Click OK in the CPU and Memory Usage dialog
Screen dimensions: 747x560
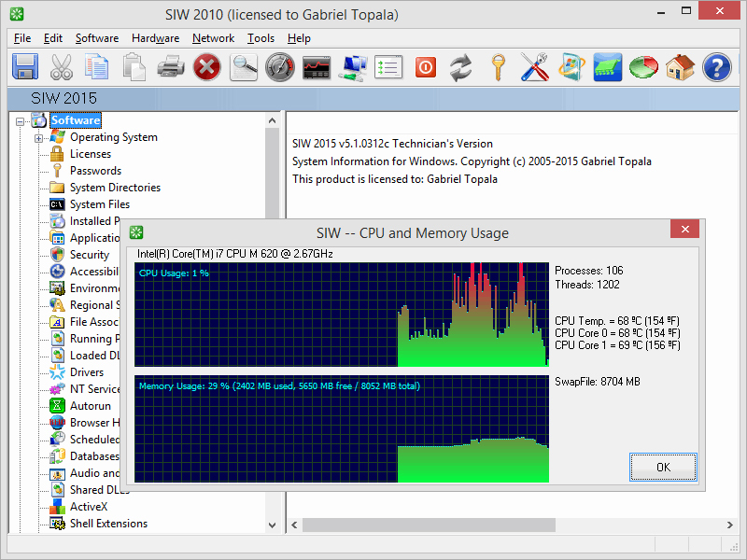point(663,468)
